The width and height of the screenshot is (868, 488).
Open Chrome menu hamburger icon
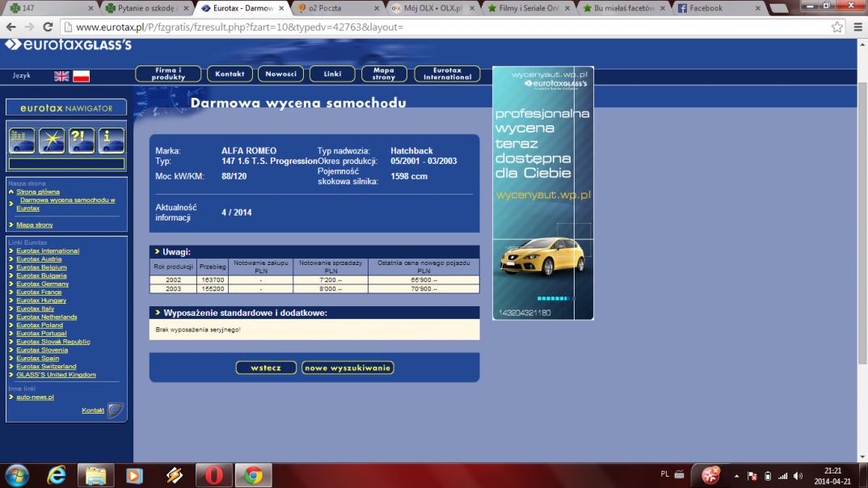pos(857,27)
